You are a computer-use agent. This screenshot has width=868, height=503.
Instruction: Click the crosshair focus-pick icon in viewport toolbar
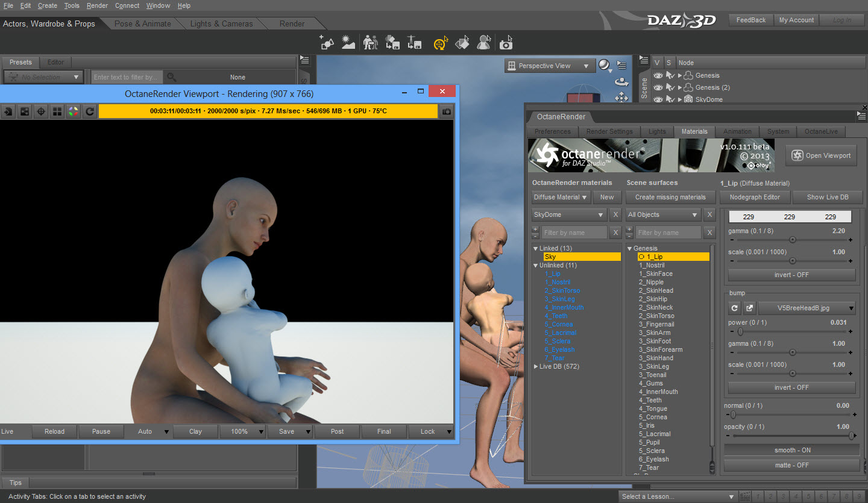[x=40, y=111]
